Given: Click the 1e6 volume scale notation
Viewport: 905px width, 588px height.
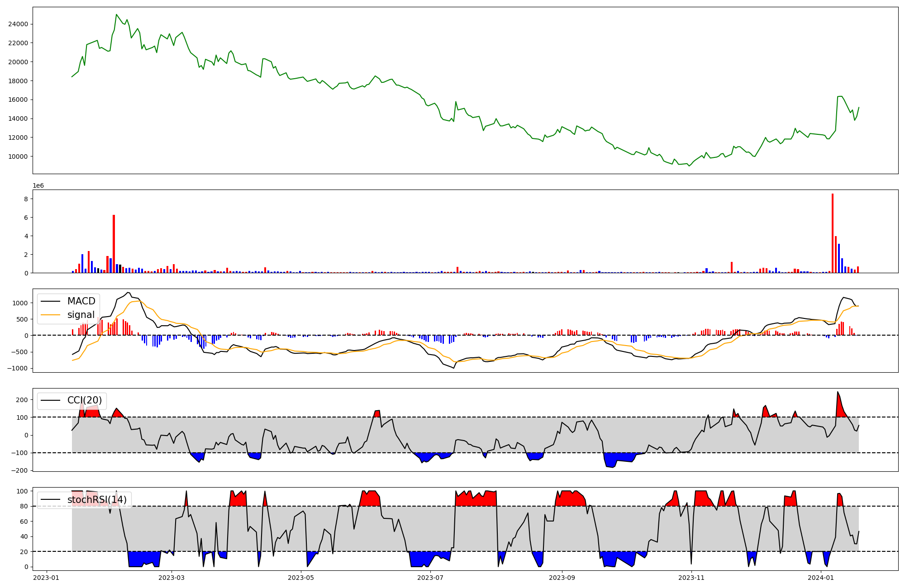Looking at the screenshot, I should point(38,185).
